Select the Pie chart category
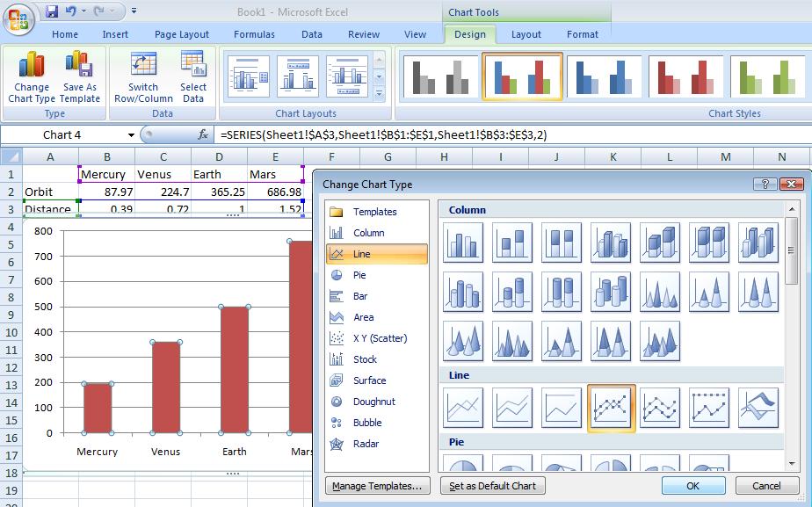812x507 pixels. [359, 275]
